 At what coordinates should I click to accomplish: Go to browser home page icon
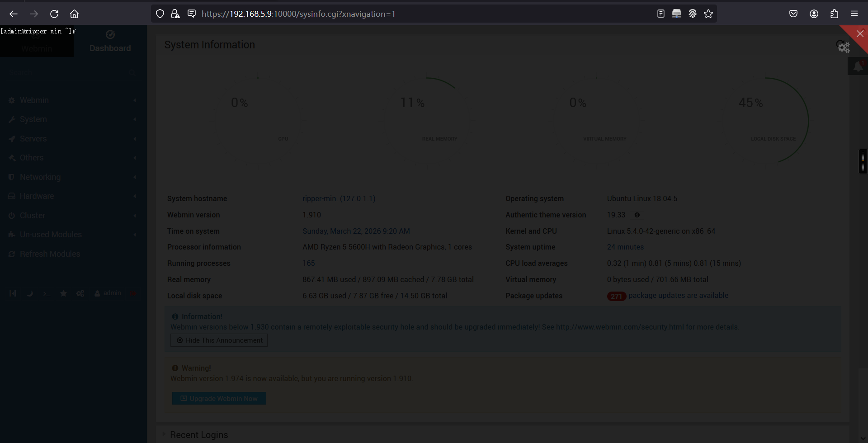click(75, 14)
